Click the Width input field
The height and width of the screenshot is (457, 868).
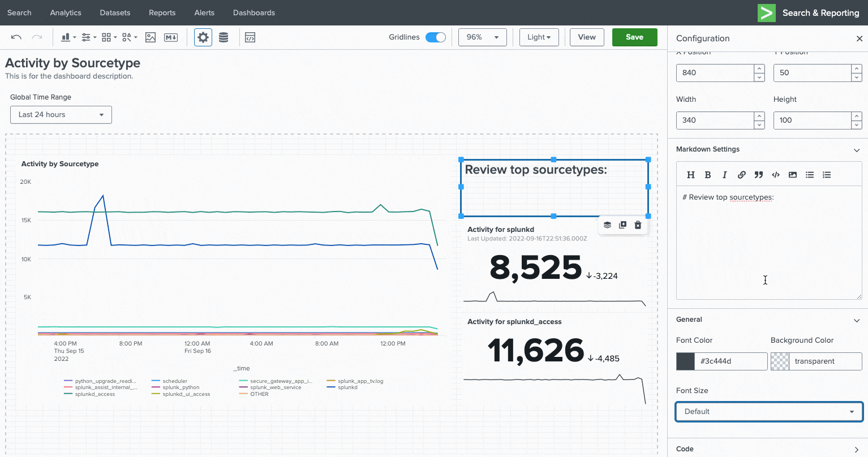tap(716, 120)
